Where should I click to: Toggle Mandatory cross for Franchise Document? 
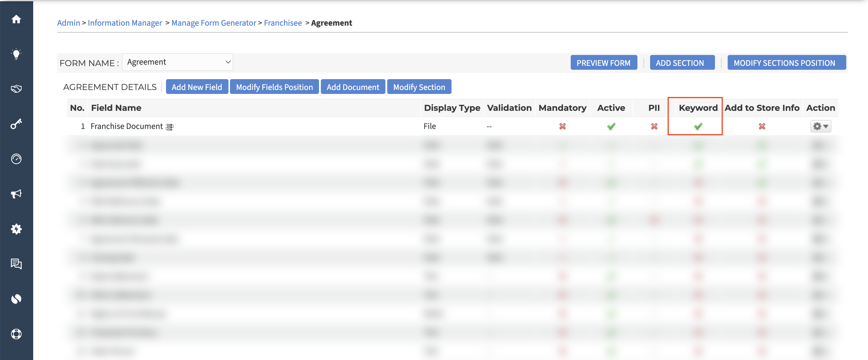pyautogui.click(x=562, y=127)
